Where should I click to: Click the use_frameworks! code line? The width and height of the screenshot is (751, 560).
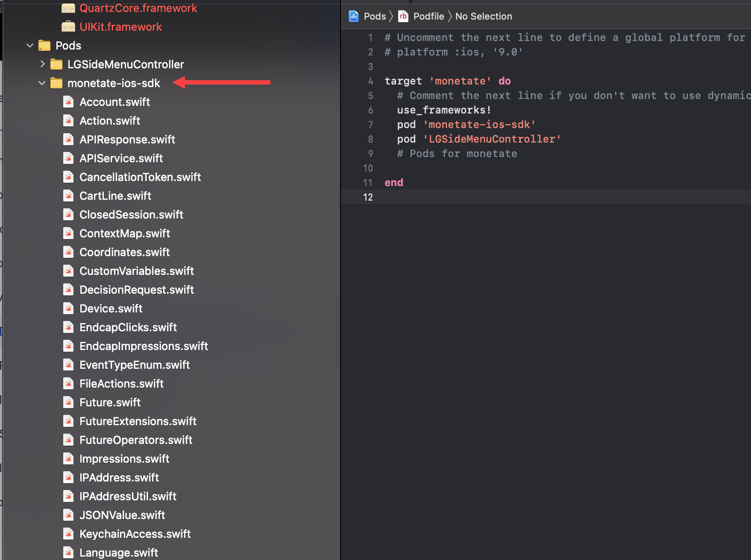444,110
